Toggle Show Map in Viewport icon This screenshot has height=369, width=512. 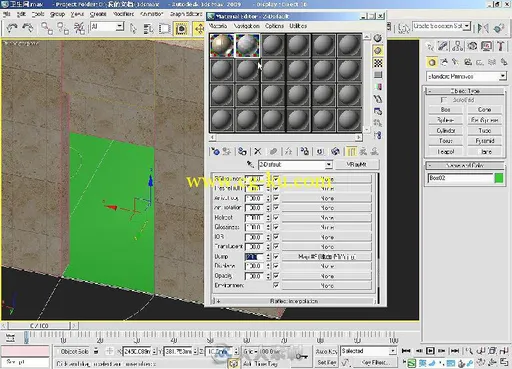pyautogui.click(x=335, y=152)
